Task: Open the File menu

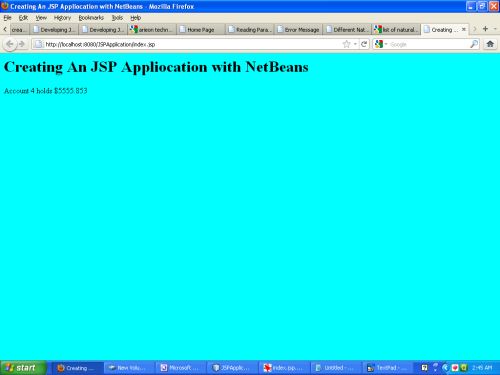Action: click(x=7, y=18)
